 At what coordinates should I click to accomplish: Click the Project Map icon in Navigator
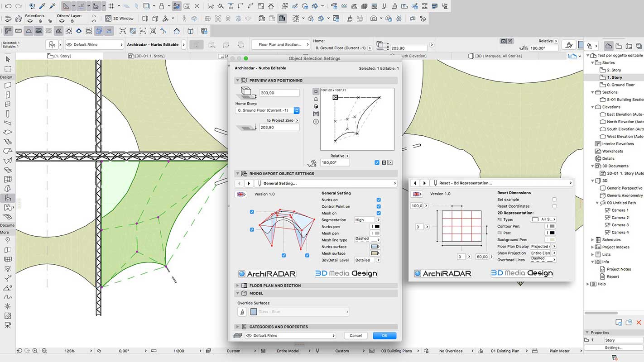click(609, 46)
